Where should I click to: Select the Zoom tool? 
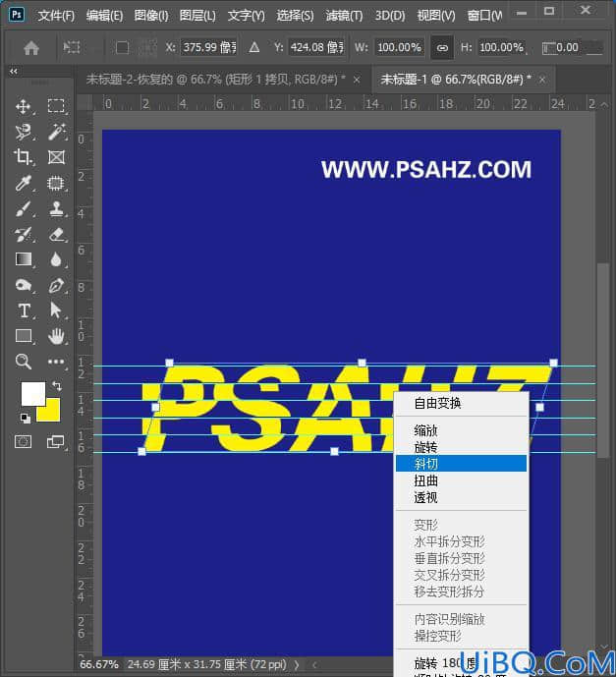click(23, 362)
